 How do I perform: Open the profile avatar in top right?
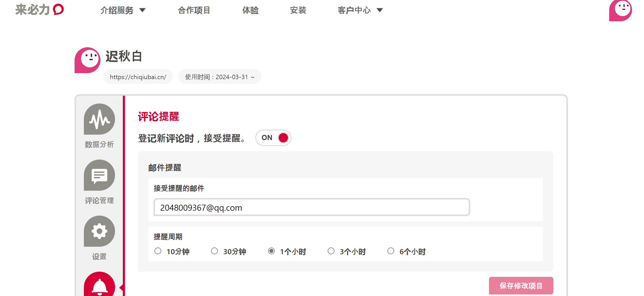tap(620, 10)
